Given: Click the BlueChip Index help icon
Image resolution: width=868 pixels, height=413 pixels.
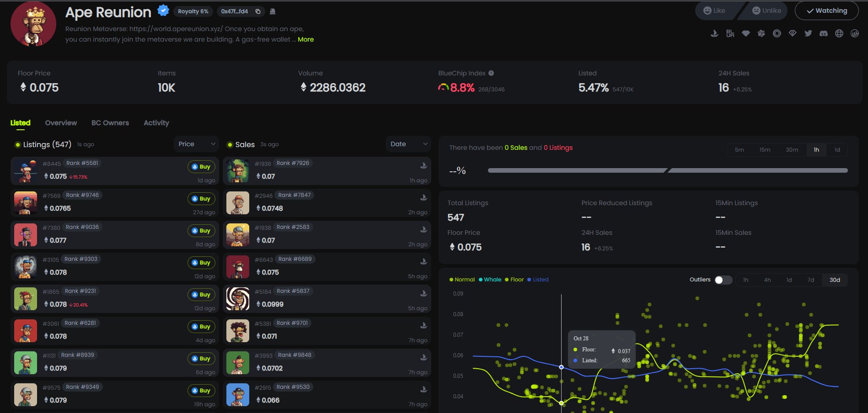Looking at the screenshot, I should 491,73.
